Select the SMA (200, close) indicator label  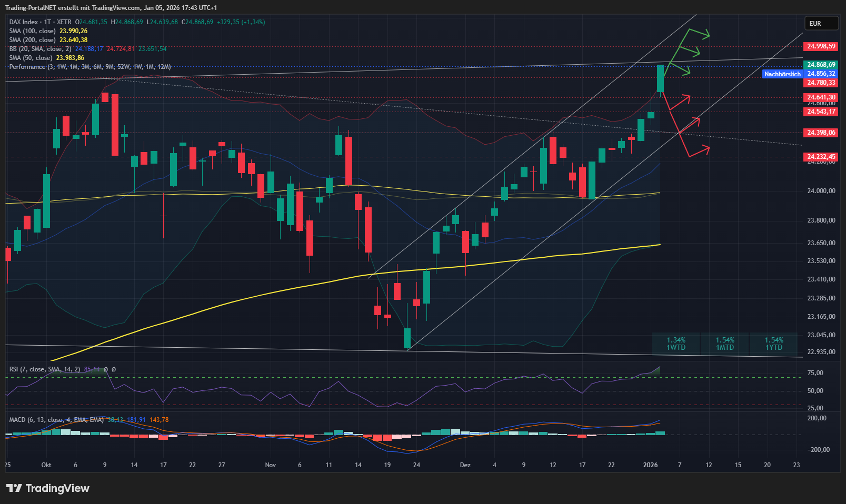32,40
